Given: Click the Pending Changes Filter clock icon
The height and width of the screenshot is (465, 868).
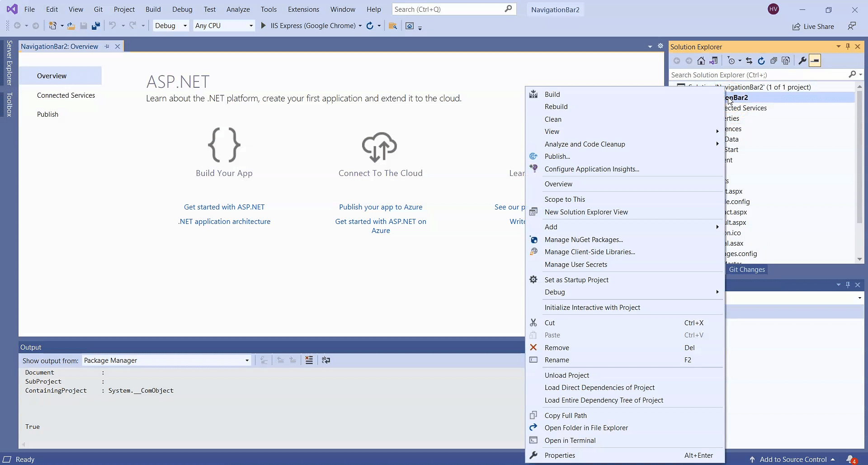Looking at the screenshot, I should tap(731, 61).
